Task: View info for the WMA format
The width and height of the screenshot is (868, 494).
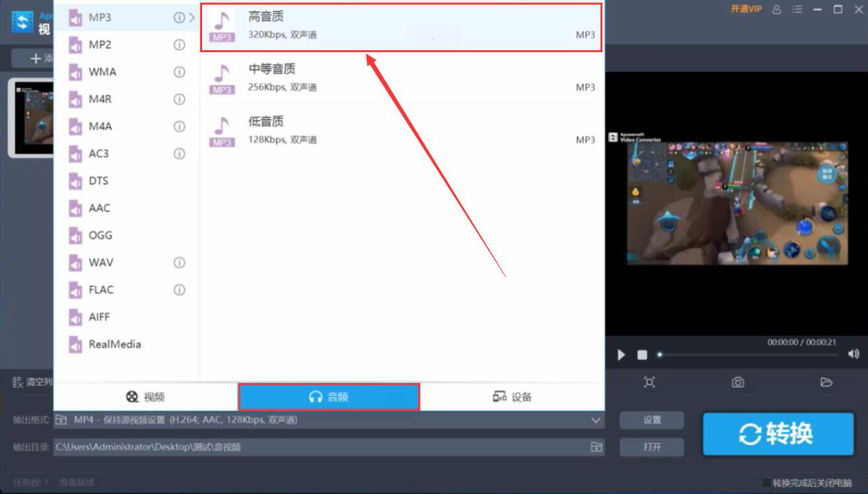Action: pyautogui.click(x=179, y=72)
